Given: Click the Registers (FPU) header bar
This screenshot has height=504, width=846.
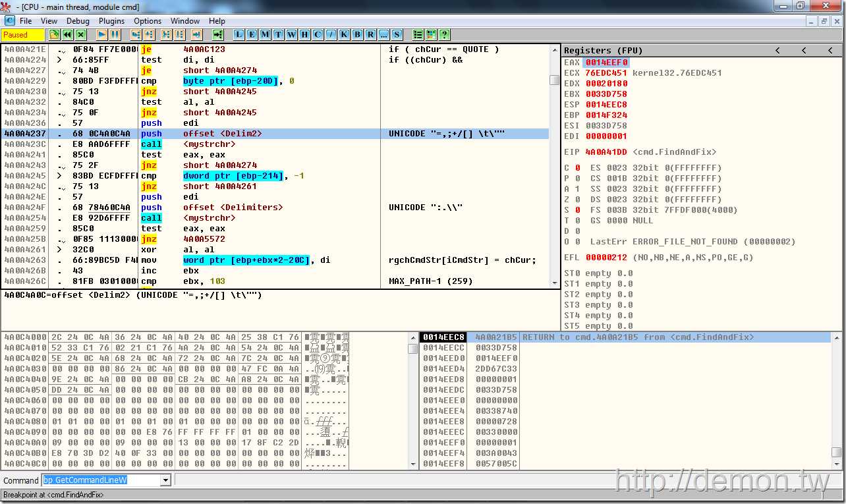Looking at the screenshot, I should [x=659, y=51].
